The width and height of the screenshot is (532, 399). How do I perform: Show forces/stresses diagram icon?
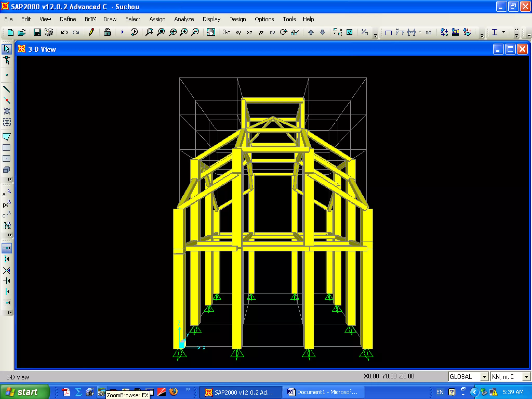click(x=412, y=32)
